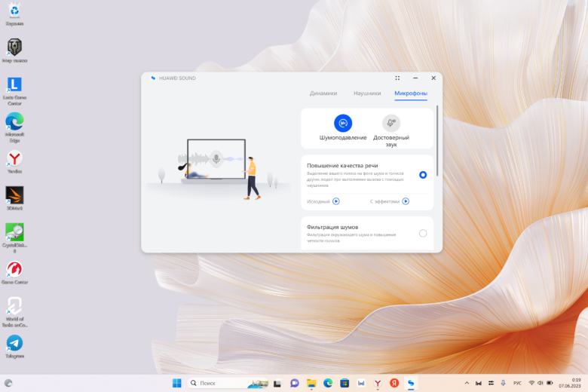Click the microphone tray icon

(x=503, y=383)
